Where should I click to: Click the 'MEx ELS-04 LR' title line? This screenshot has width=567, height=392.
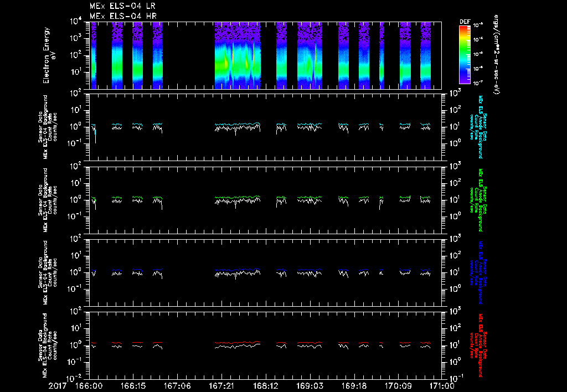(x=122, y=6)
